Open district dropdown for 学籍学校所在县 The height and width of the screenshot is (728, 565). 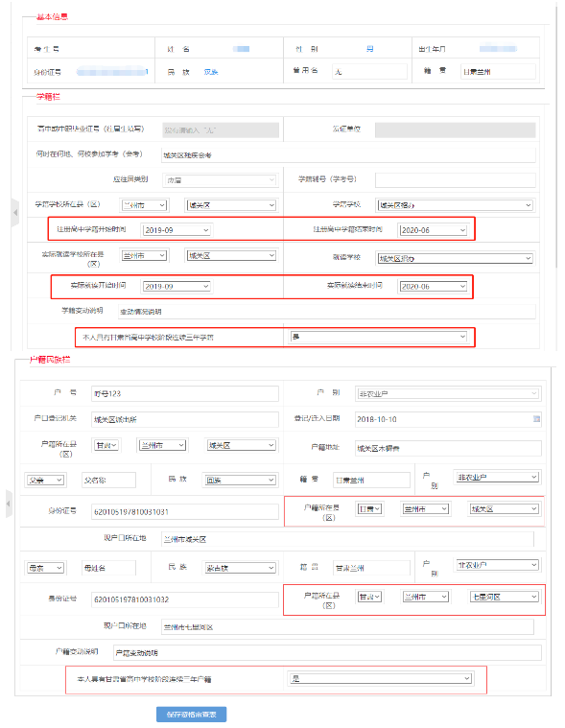[x=231, y=204]
